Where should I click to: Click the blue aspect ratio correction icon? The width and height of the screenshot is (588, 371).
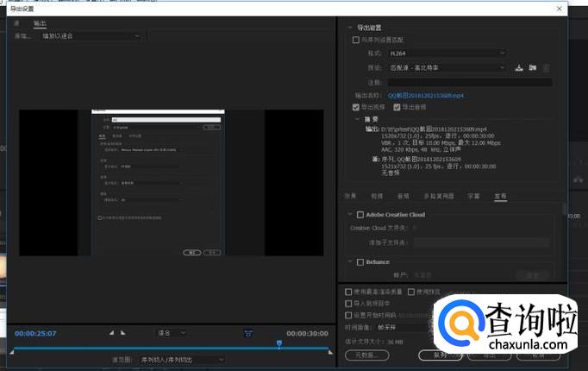tap(248, 332)
